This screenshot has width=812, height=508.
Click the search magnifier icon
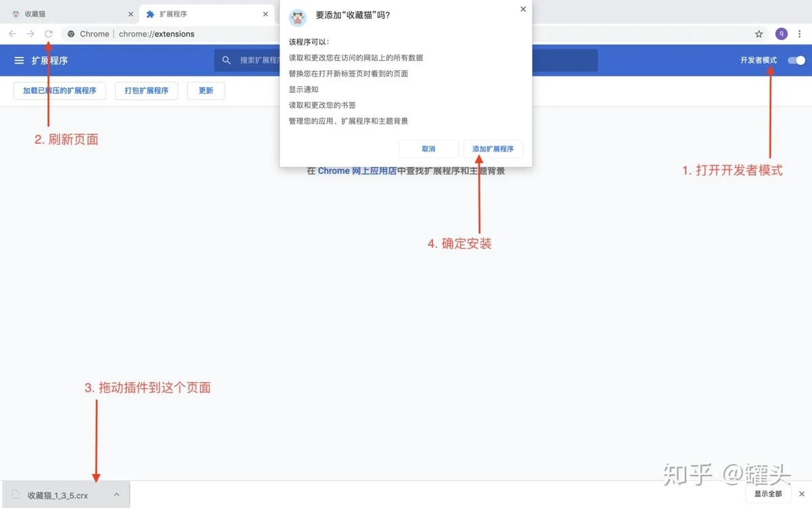(227, 60)
